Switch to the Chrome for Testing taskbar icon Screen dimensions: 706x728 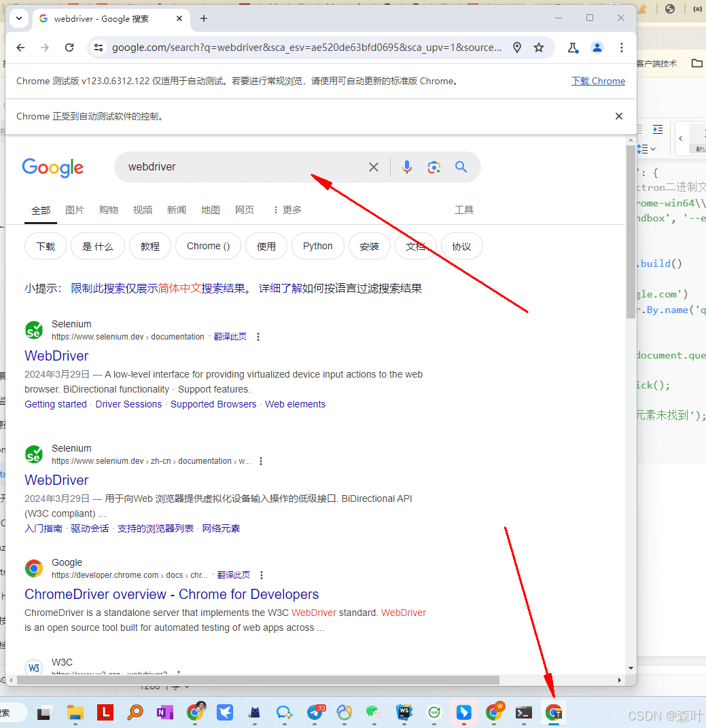tap(554, 712)
